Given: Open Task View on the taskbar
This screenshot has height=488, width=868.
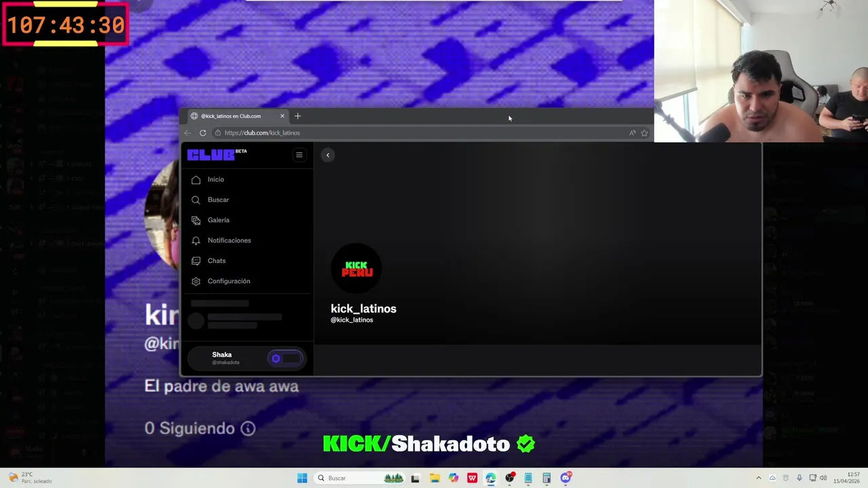Looking at the screenshot, I should [415, 478].
